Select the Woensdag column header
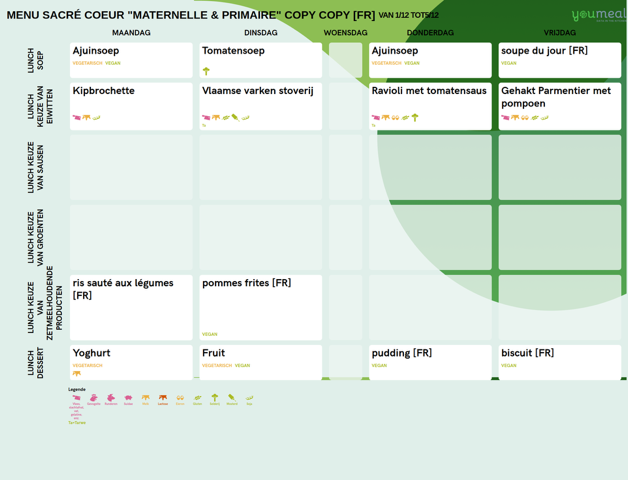Screen dimensions: 628x480 (x=345, y=33)
